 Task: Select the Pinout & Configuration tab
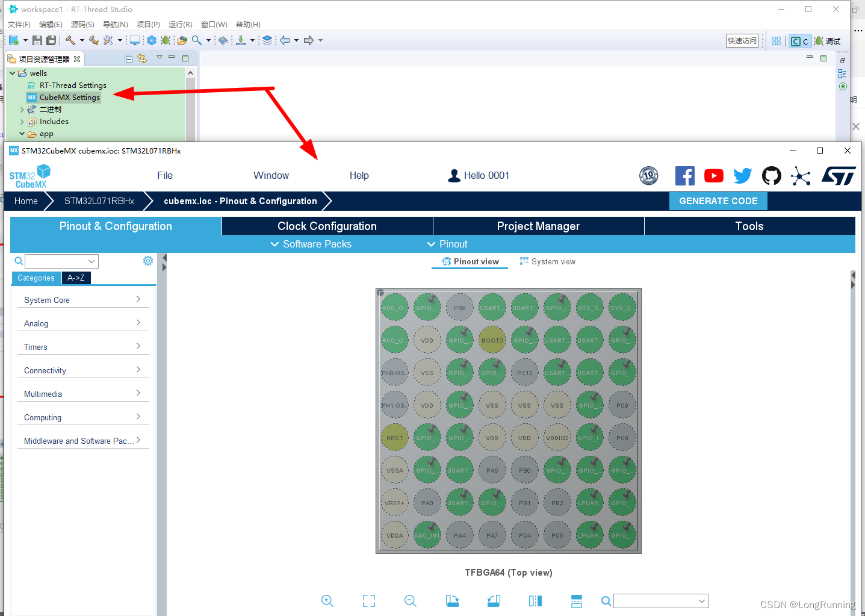(x=116, y=226)
